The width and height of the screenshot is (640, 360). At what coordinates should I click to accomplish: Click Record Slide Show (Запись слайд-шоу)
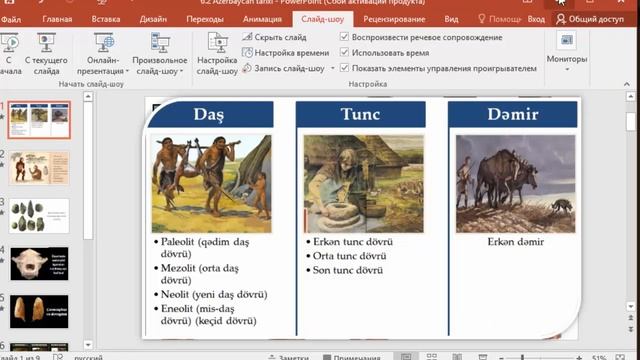tap(284, 68)
